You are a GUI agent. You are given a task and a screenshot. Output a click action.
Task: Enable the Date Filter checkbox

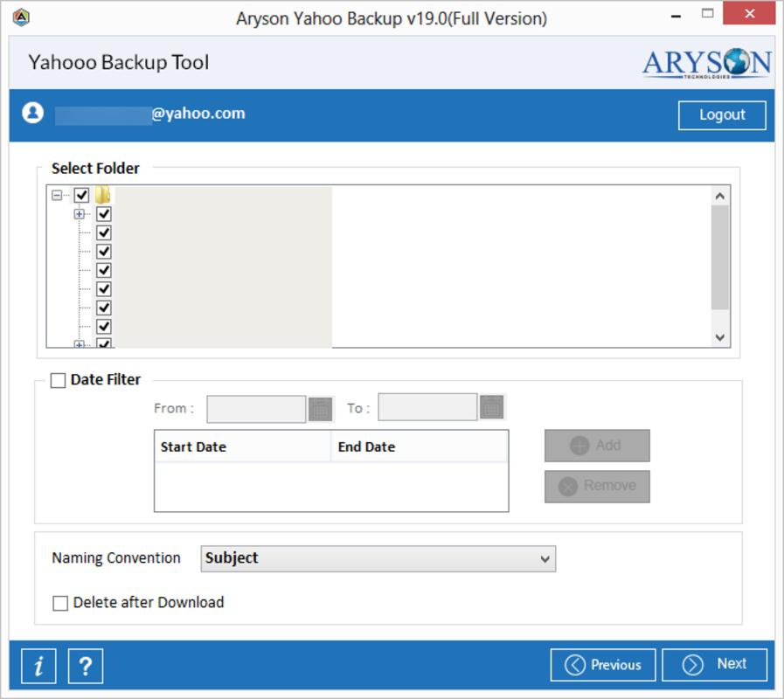pos(57,379)
